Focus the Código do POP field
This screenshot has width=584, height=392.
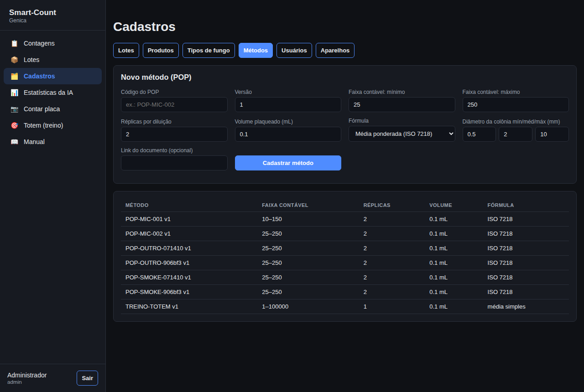tap(174, 104)
